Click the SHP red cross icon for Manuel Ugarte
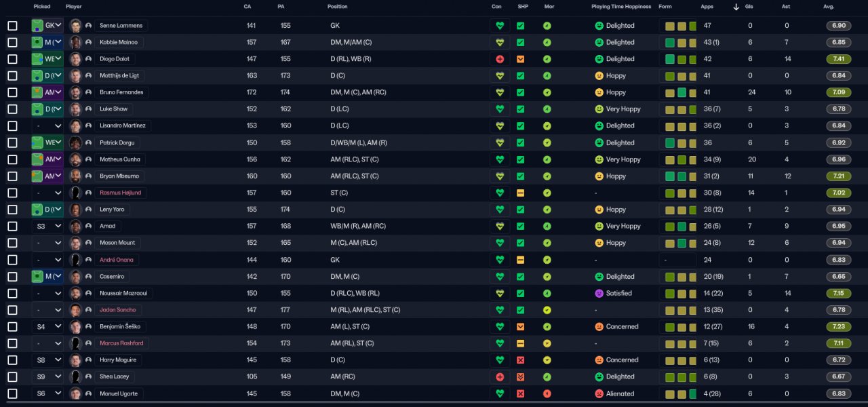This screenshot has width=868, height=407. tap(520, 393)
